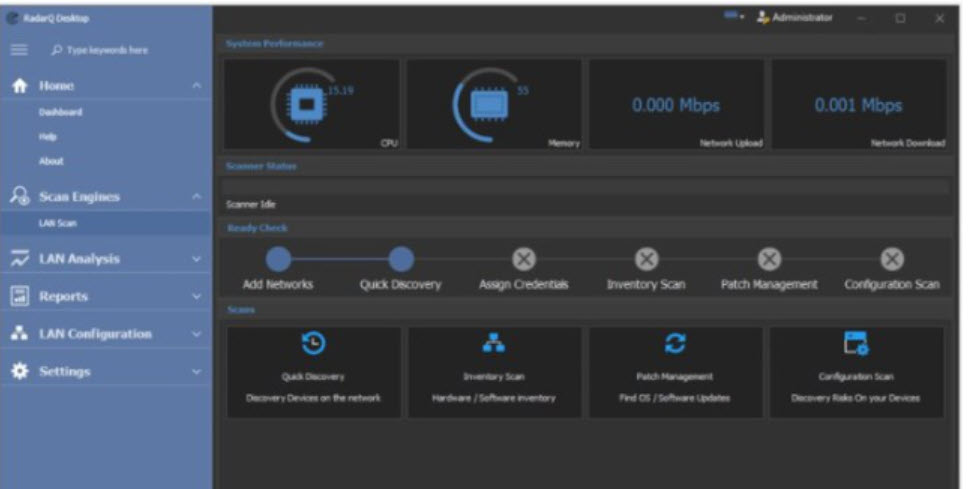The height and width of the screenshot is (489, 968).
Task: Click the Memory chip gauge icon
Action: pyautogui.click(x=489, y=104)
